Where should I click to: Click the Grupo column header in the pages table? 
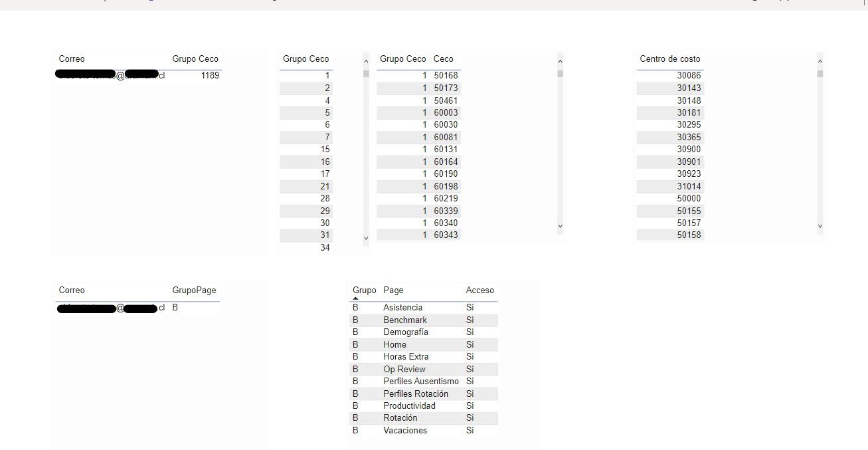(365, 290)
